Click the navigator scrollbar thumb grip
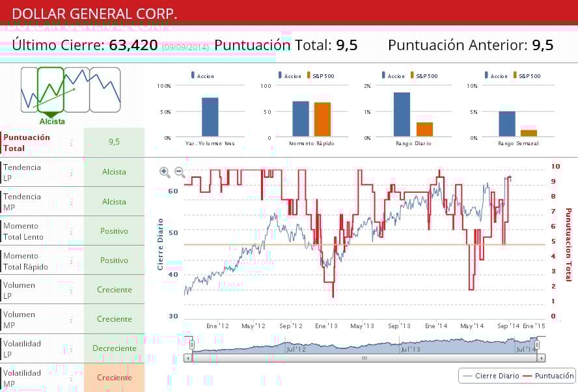 [365, 357]
